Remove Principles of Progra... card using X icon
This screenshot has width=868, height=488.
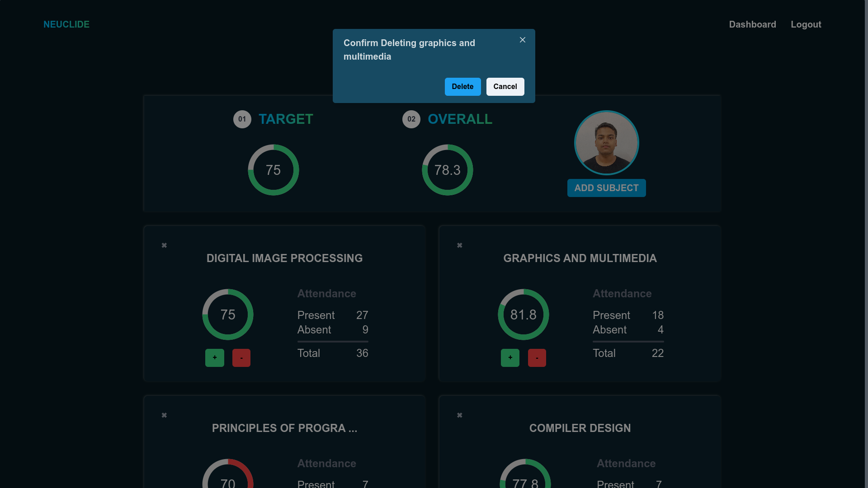tap(164, 415)
